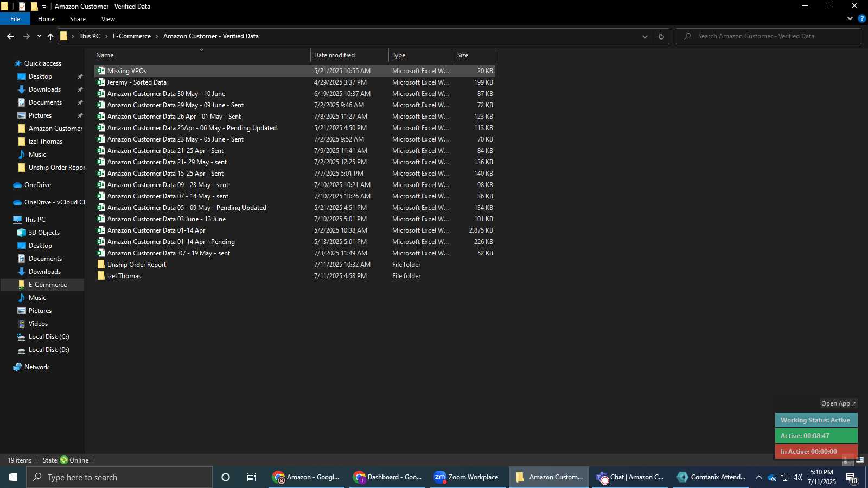Screen dimensions: 868x488
Task: Click the Open App button in tracker widget
Action: [838, 403]
